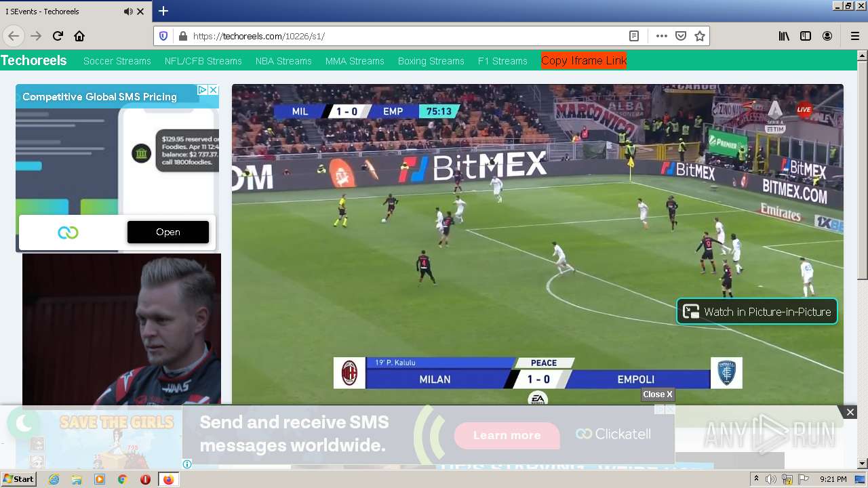
Task: View site security padlock details
Action: tap(182, 36)
